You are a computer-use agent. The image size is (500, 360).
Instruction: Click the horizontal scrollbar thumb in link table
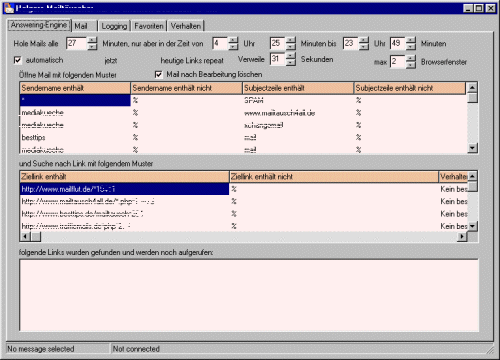[x=36, y=237]
